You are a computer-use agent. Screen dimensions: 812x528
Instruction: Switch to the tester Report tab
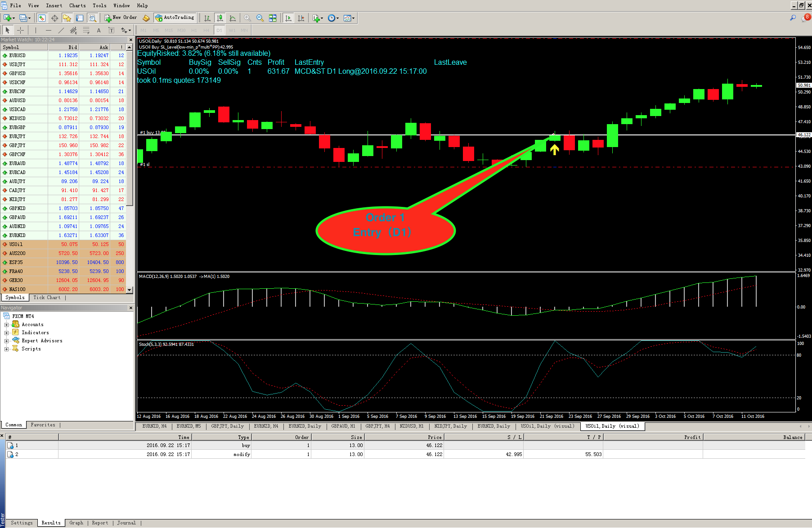click(x=100, y=523)
